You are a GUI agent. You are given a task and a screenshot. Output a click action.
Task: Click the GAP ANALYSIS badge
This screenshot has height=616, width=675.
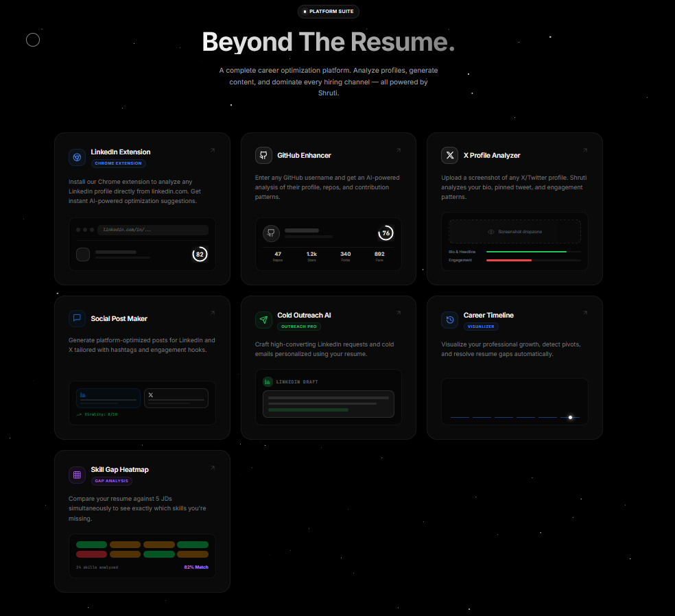(112, 481)
